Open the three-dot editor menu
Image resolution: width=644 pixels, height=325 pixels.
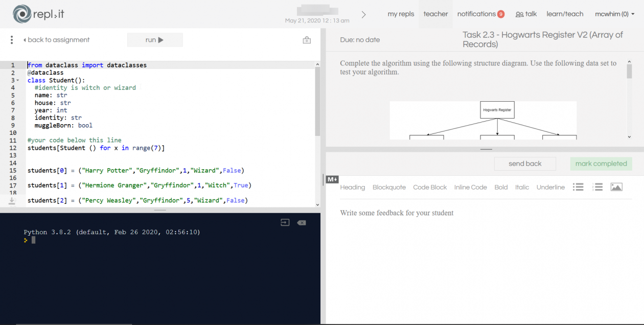click(12, 40)
